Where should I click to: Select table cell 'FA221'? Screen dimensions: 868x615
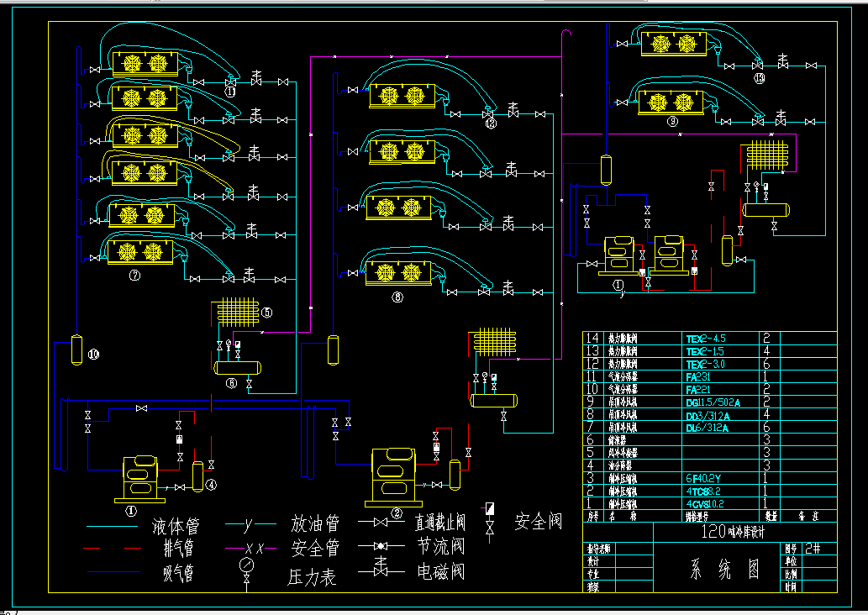[698, 389]
